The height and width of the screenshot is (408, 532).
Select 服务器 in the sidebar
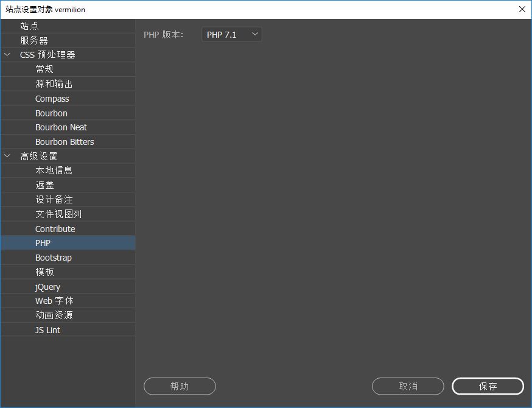coord(68,40)
